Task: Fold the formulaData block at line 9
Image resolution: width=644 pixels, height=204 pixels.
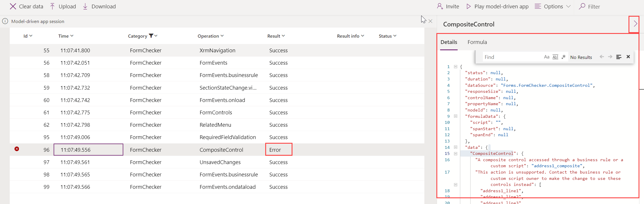Action: click(455, 116)
